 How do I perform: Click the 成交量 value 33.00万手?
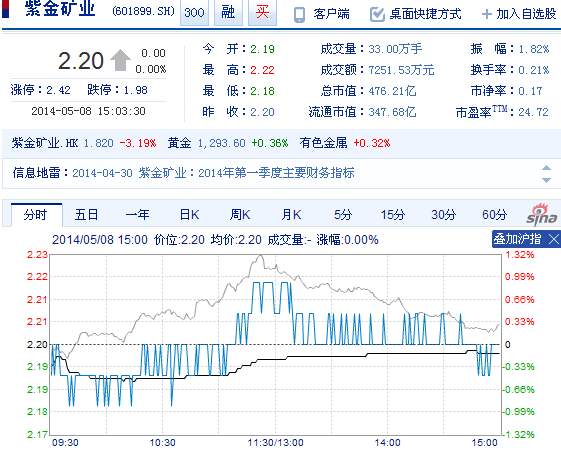coord(395,49)
